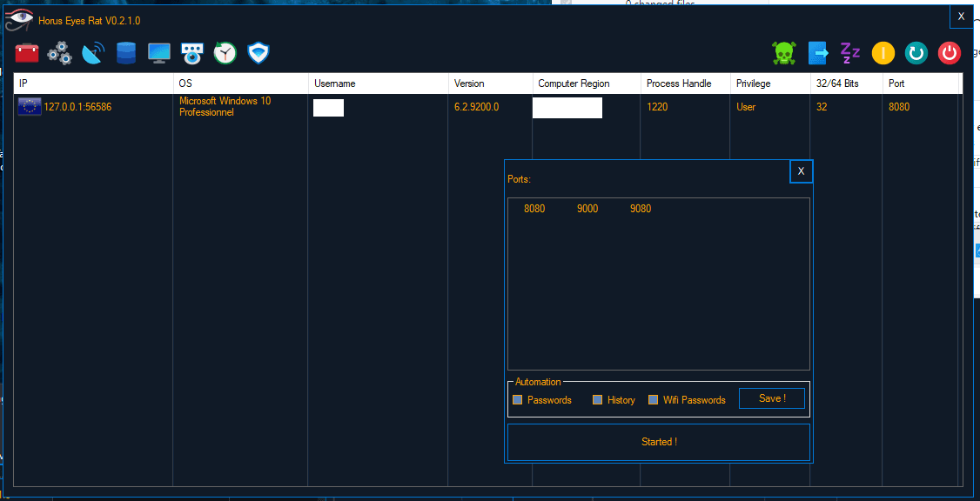Click the teal refresh arrow icon
The image size is (980, 501).
point(916,54)
